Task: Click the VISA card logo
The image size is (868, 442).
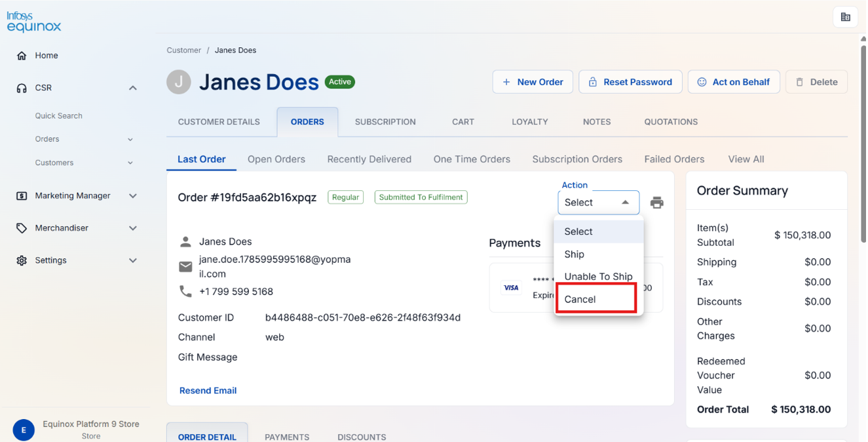Action: 511,288
